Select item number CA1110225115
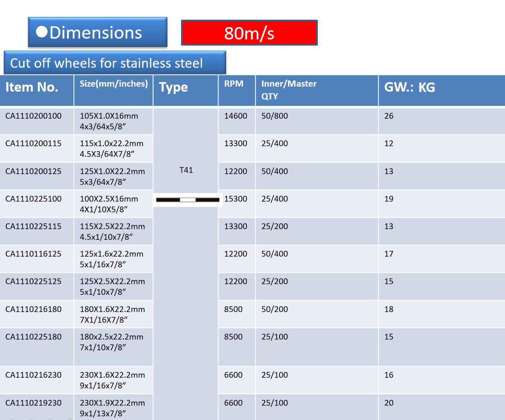The height and width of the screenshot is (420, 505). click(x=33, y=227)
